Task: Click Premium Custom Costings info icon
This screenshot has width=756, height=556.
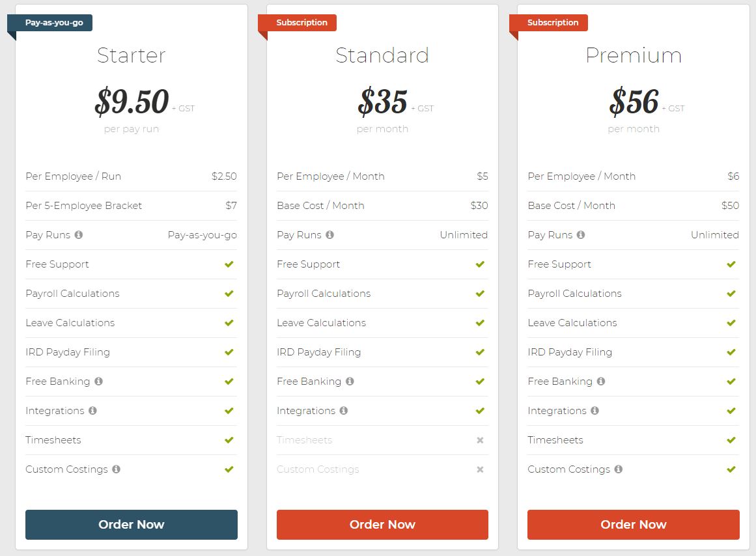Action: [x=618, y=469]
